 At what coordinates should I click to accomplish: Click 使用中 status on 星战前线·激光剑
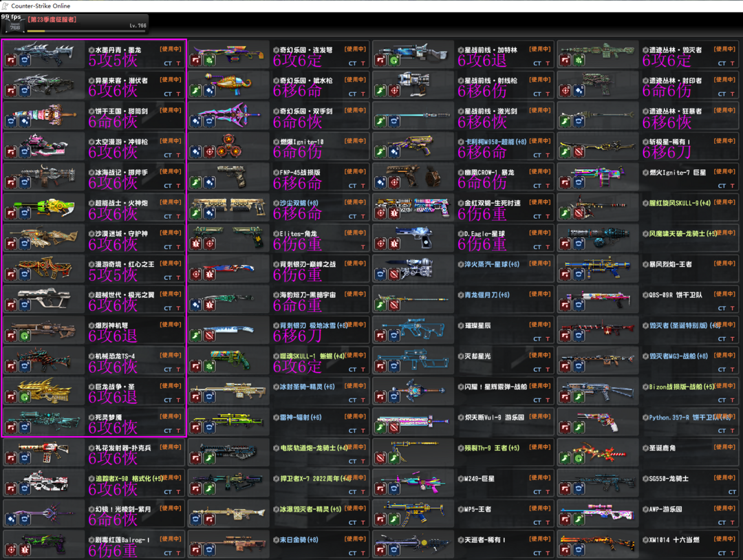pos(540,110)
